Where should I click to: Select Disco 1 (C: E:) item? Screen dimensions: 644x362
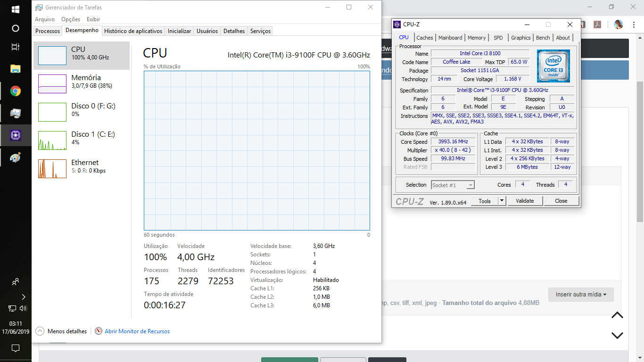click(x=82, y=140)
